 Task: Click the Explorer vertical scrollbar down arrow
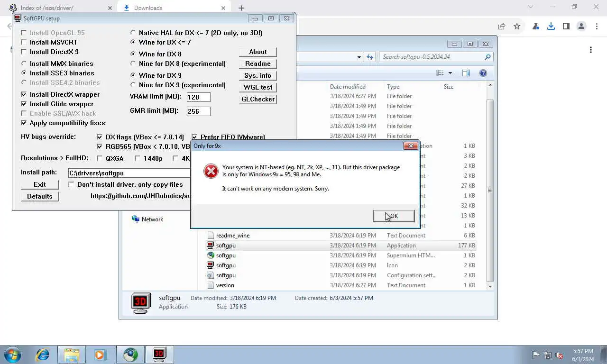click(x=490, y=286)
